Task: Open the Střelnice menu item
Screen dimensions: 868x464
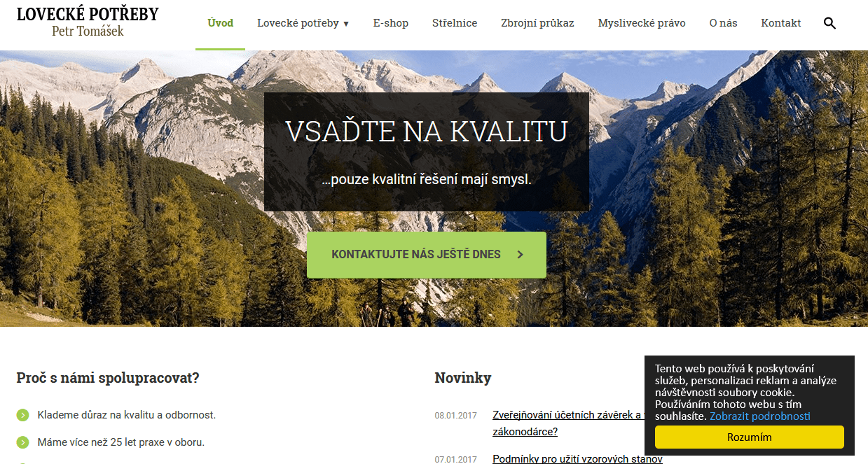Action: point(455,23)
